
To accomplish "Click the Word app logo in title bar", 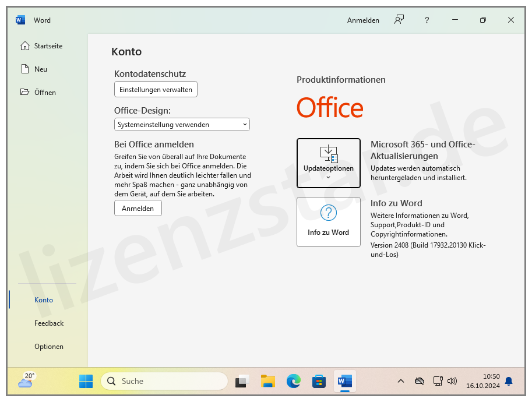I will [20, 20].
